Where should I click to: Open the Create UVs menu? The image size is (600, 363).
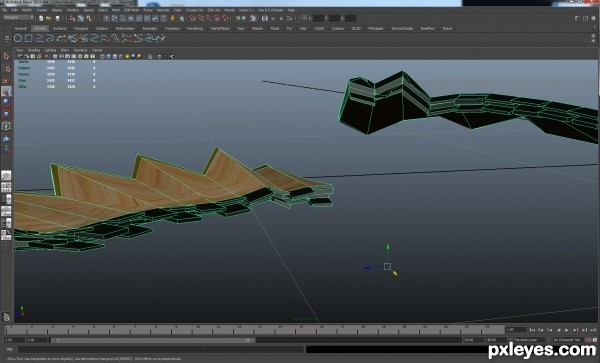[194, 10]
